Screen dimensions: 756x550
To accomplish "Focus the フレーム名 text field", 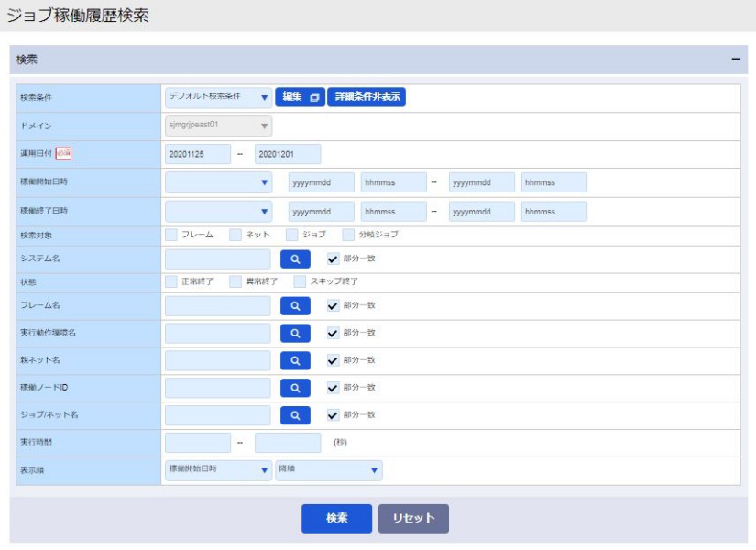I will 218,306.
